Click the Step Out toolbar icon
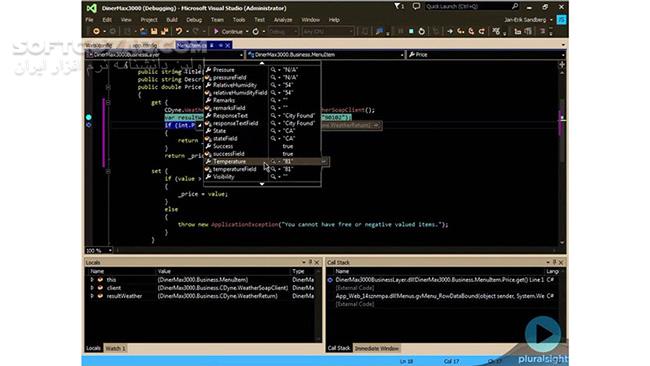 482,32
